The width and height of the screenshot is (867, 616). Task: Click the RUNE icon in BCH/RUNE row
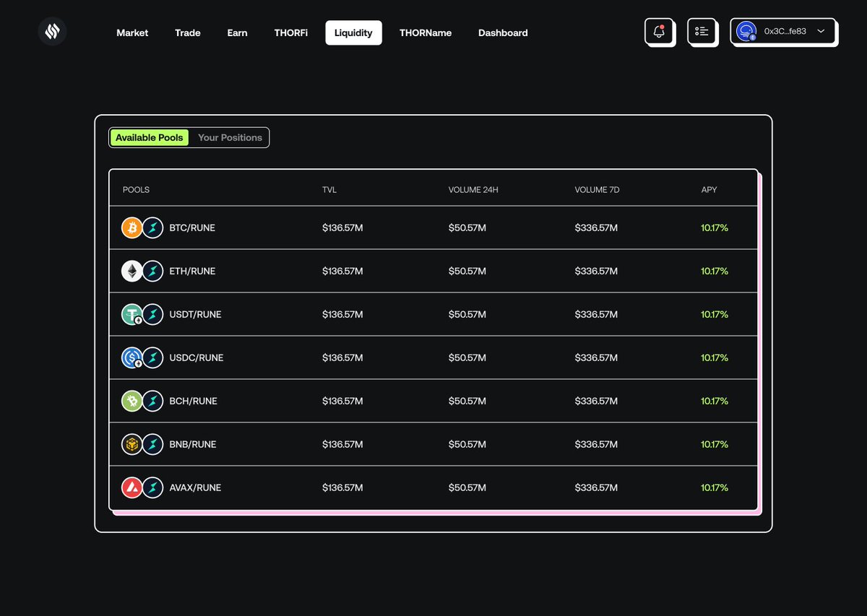(x=152, y=401)
